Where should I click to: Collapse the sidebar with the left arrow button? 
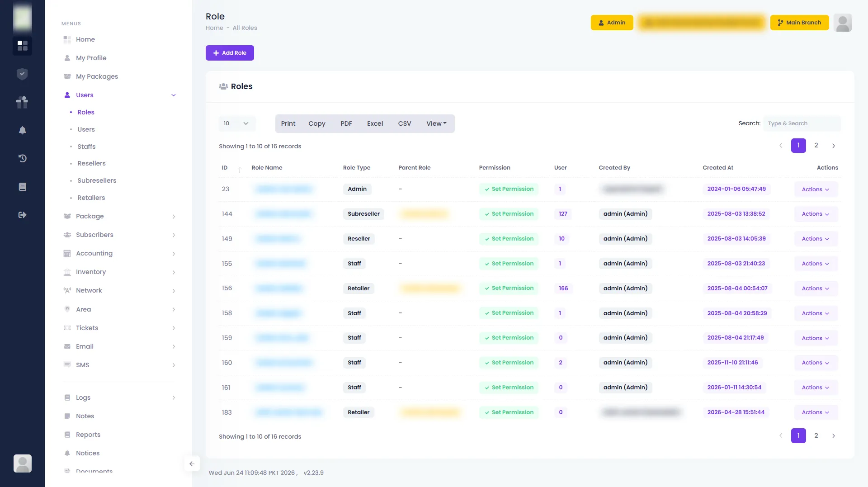pyautogui.click(x=192, y=463)
